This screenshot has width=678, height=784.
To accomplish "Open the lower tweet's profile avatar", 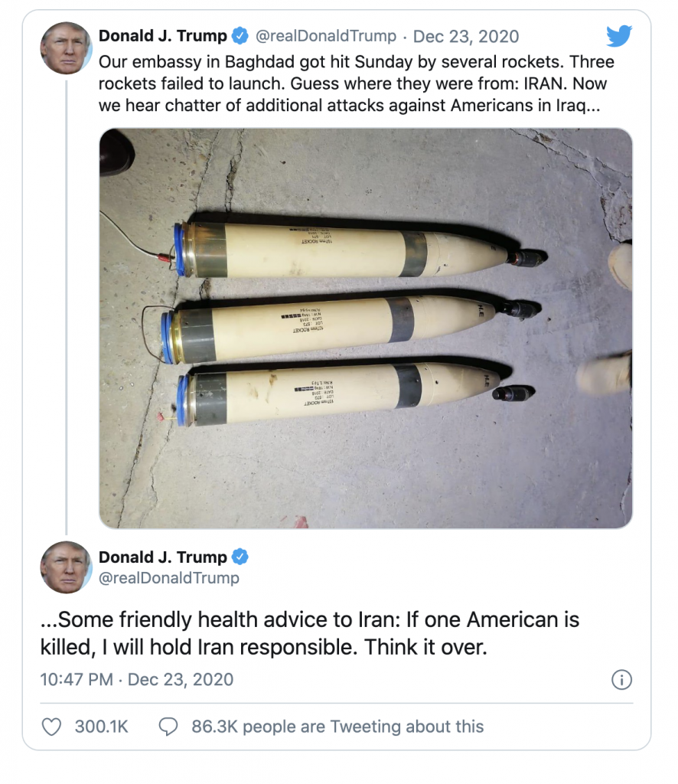I will (x=66, y=567).
